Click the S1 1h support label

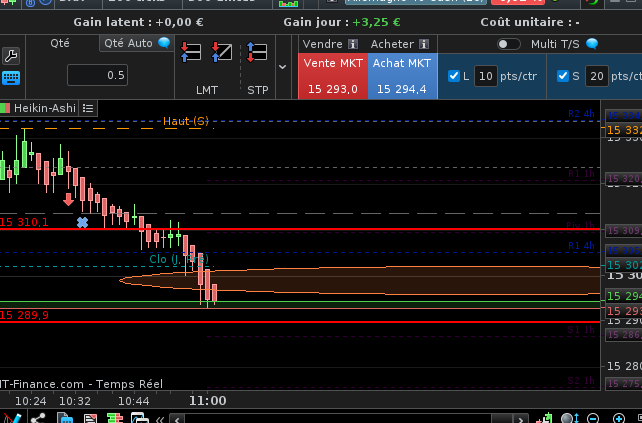[581, 330]
